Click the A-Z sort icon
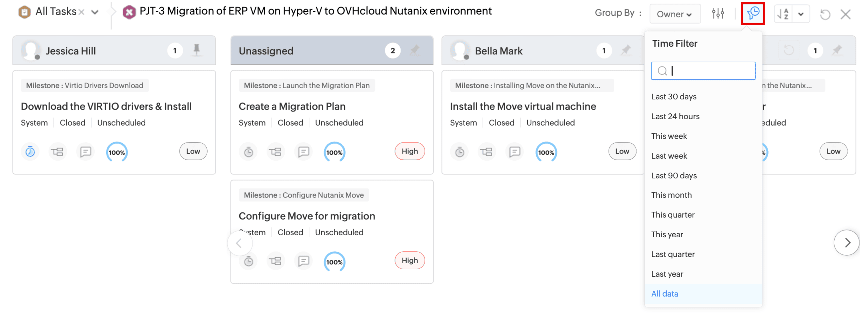 click(783, 14)
